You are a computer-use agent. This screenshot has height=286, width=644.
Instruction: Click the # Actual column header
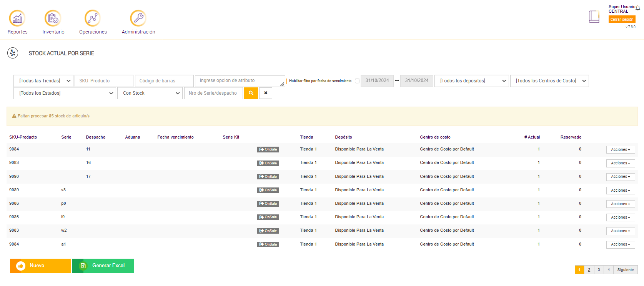[x=532, y=137]
